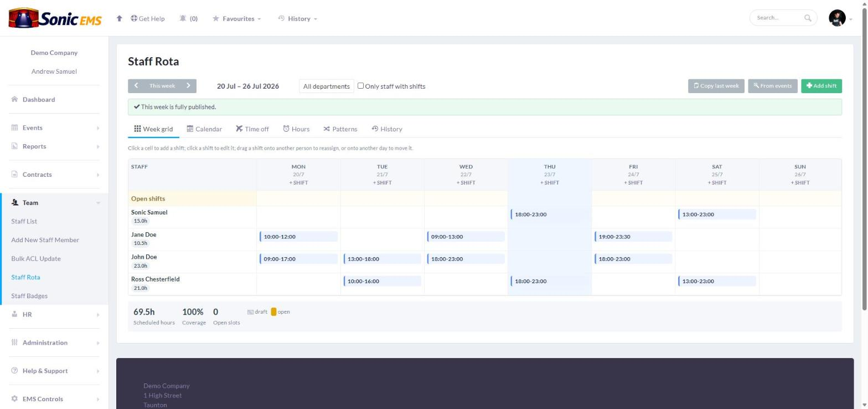
Task: Click the search magnifier icon
Action: [x=808, y=18]
